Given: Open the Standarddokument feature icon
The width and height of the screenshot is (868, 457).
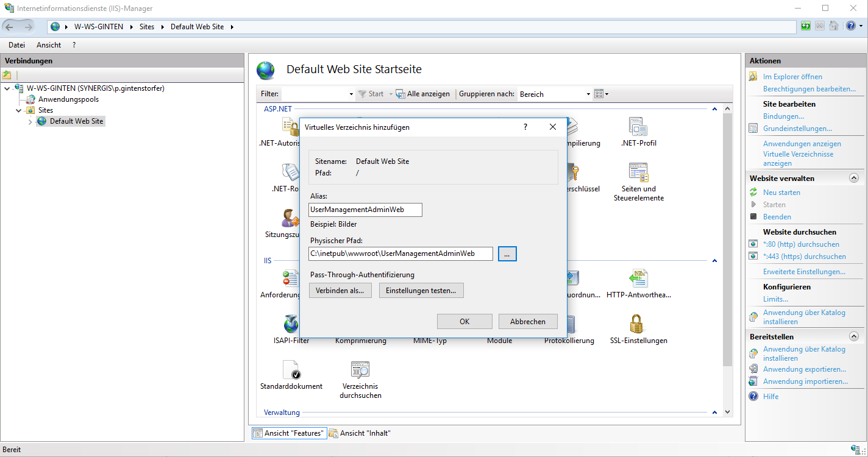Looking at the screenshot, I should point(291,370).
